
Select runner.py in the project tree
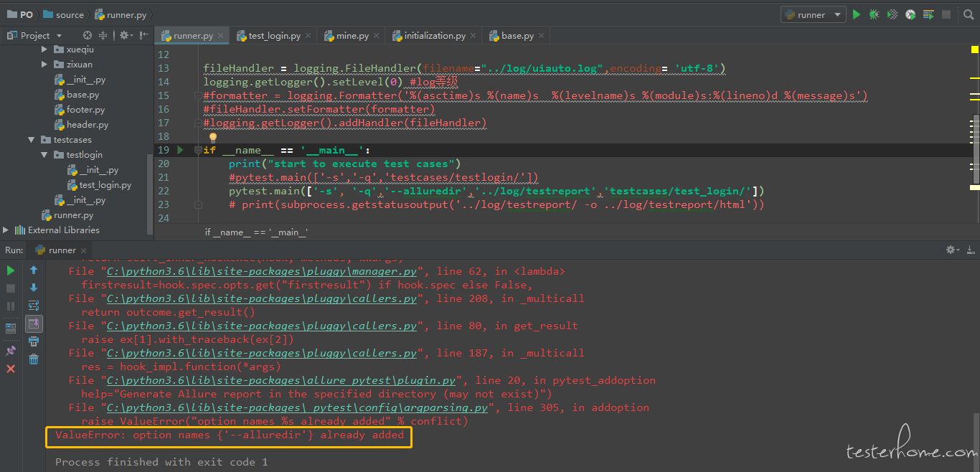point(67,215)
